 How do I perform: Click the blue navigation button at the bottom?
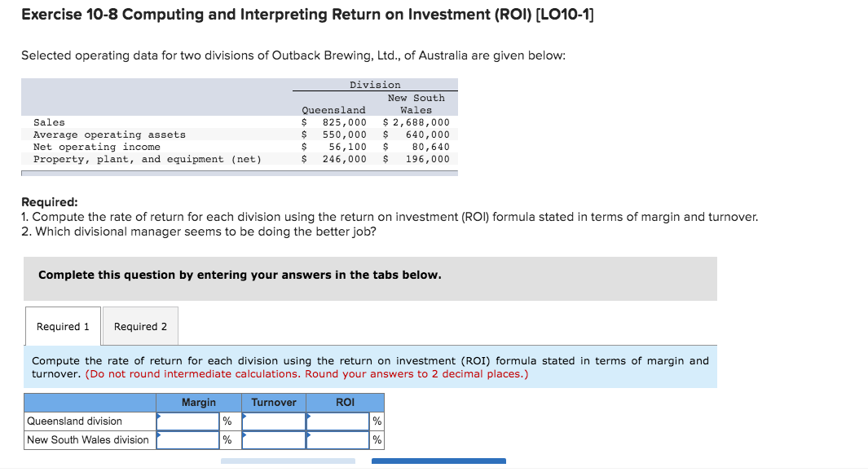(438, 461)
